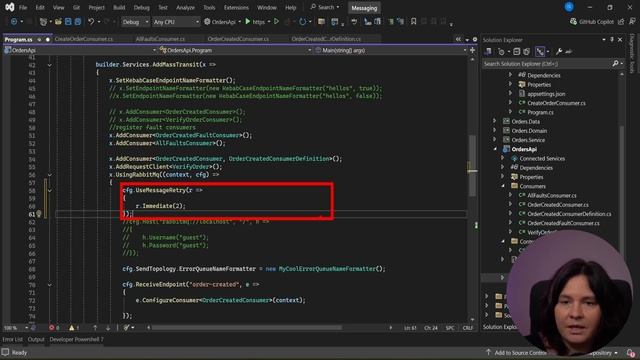Collapse the OrdersApi project node
Screen dimensions: 640x360
click(495, 149)
